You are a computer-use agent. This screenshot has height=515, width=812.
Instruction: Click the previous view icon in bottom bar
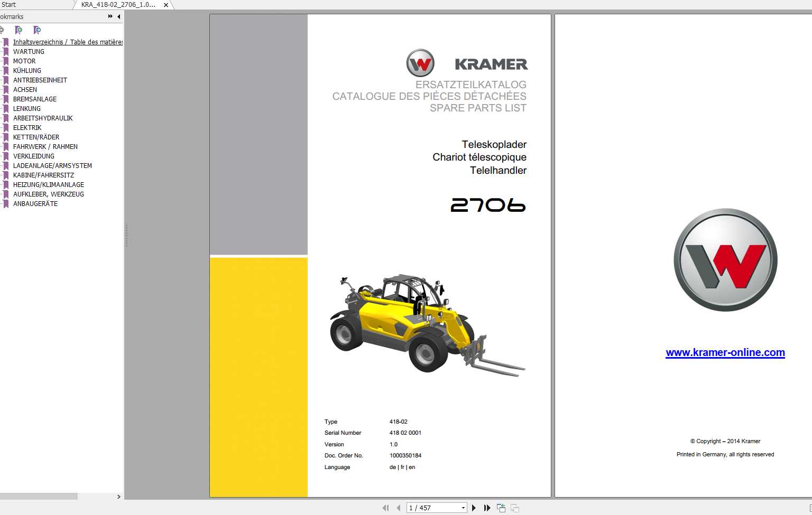pos(501,508)
